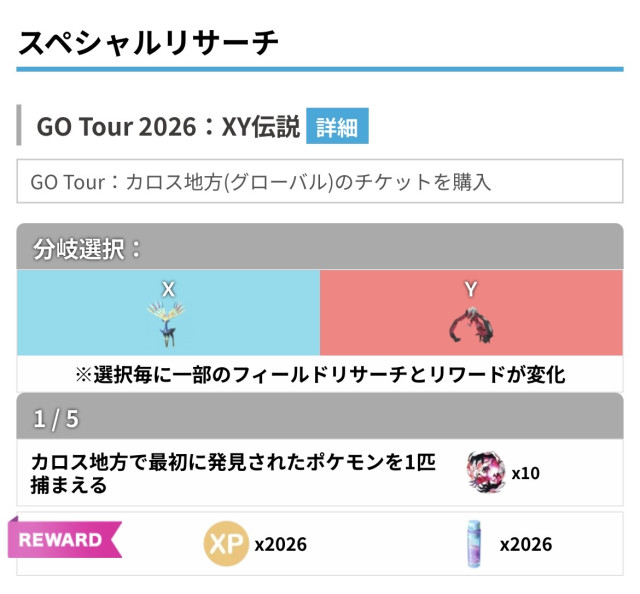640x594 pixels.
Task: Click the カロス地方 ticket purchase text box
Action: [x=319, y=183]
